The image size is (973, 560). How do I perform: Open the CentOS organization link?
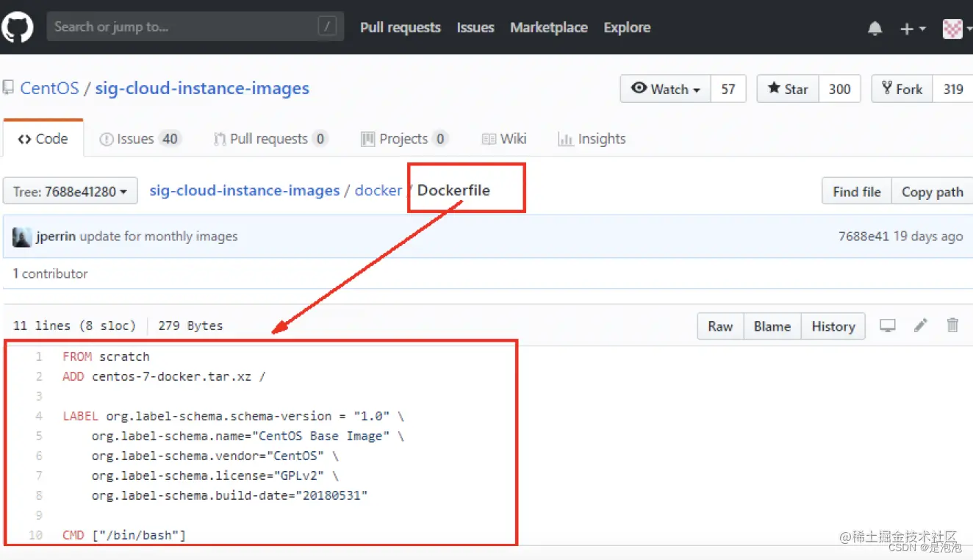(x=49, y=88)
